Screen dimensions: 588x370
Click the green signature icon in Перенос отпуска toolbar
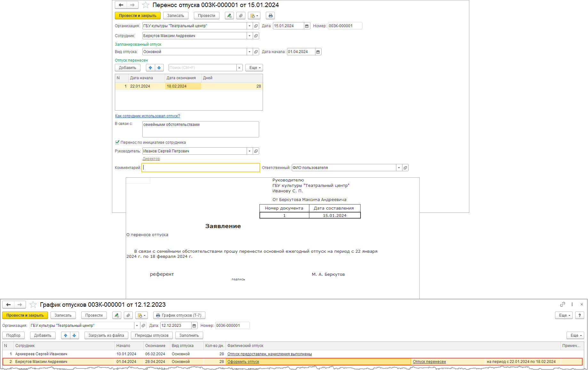(x=229, y=16)
